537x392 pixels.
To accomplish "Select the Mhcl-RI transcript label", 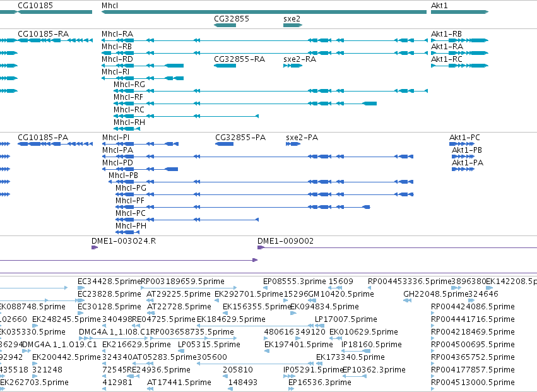I will [x=115, y=72].
